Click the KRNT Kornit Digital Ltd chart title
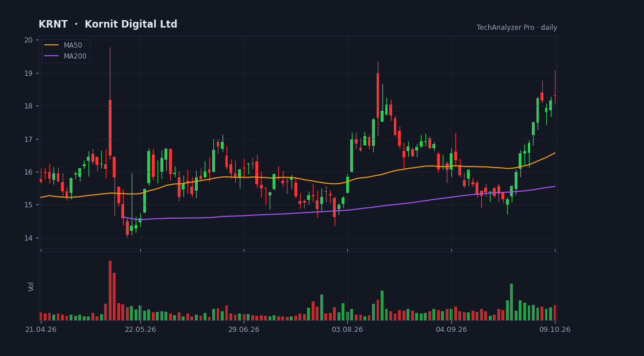644x356 pixels. pos(108,24)
